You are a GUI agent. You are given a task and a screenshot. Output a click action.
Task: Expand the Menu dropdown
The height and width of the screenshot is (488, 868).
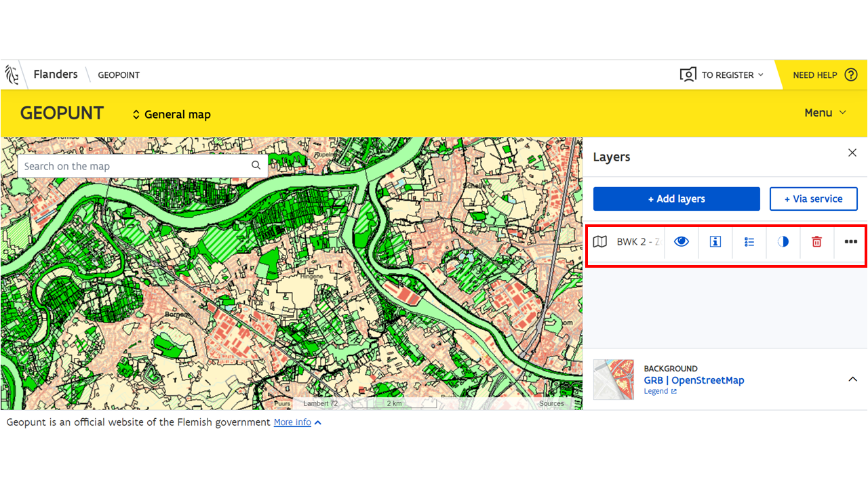tap(825, 113)
